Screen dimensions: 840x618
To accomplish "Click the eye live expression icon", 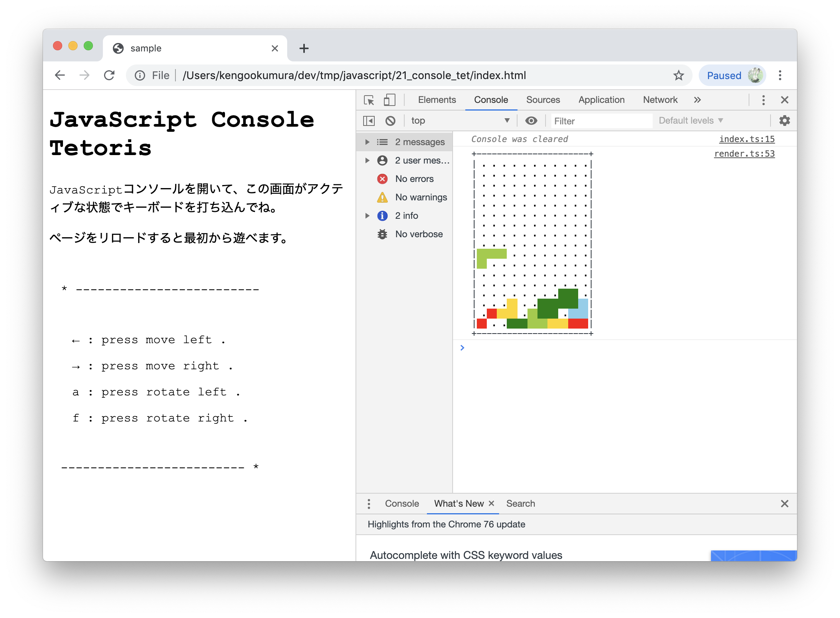I will pos(531,121).
